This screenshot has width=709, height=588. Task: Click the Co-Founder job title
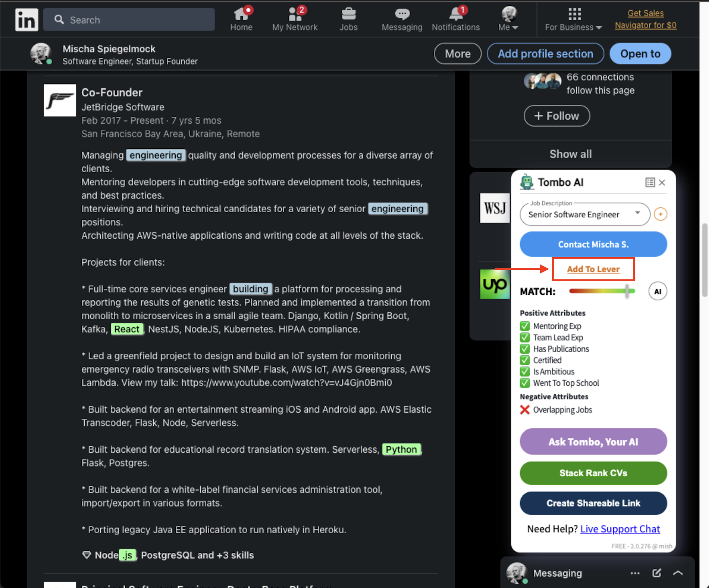click(x=112, y=92)
